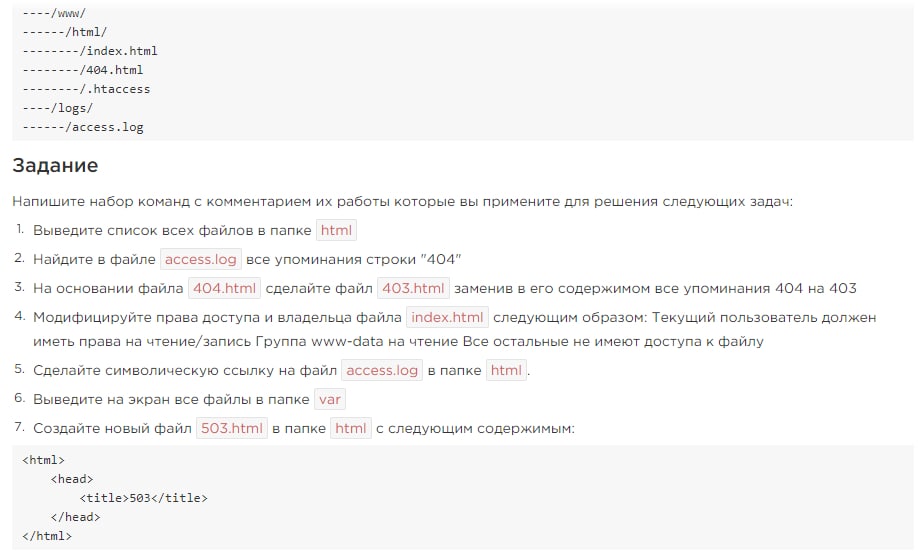Click inline code 'var' in task 6
The width and height of the screenshot is (918, 555).
coord(330,399)
